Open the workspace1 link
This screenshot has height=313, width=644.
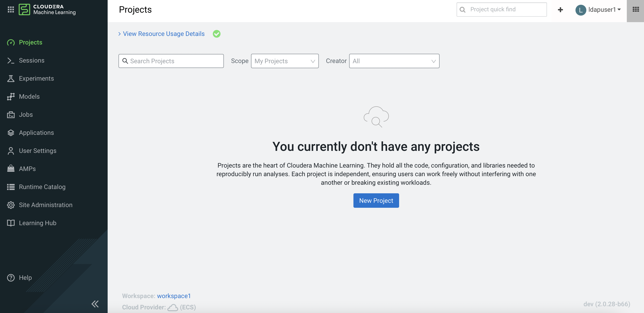[174, 296]
